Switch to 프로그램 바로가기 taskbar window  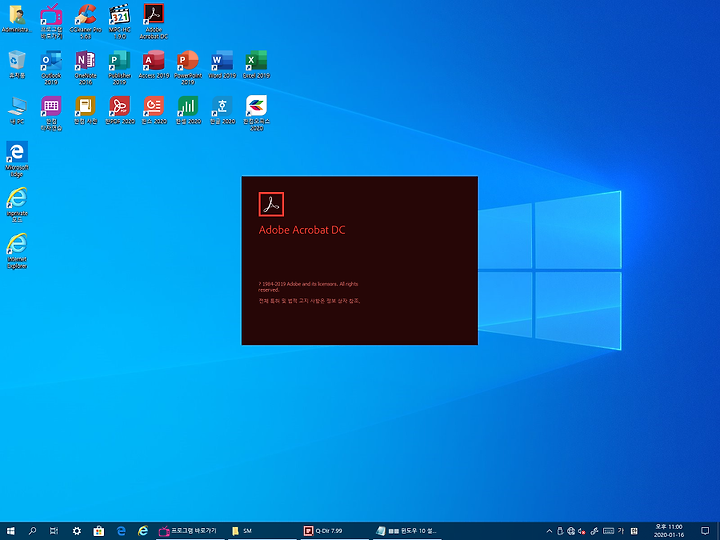(190, 531)
